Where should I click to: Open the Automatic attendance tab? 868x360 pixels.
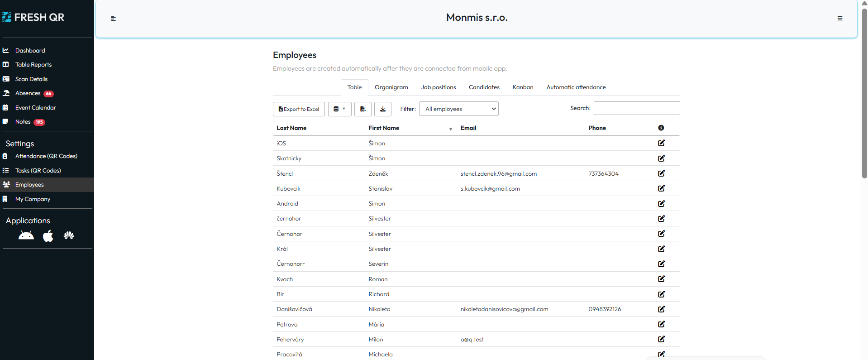[x=576, y=87]
